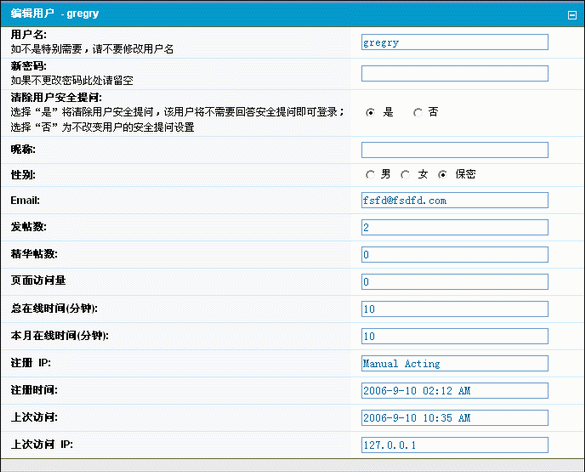585x472 pixels.
Task: Click the Email field with fsfd@fsdfd.com
Action: tap(455, 200)
